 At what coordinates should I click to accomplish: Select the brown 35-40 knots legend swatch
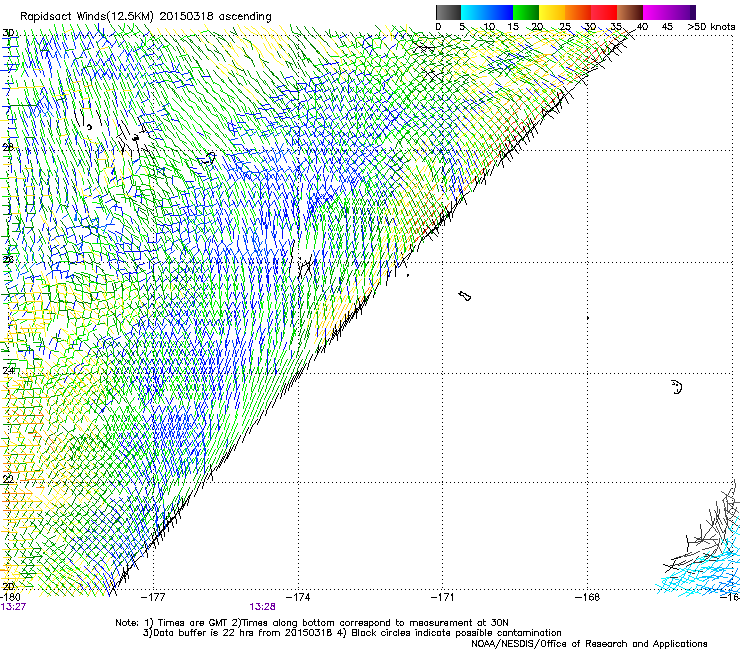coord(630,12)
